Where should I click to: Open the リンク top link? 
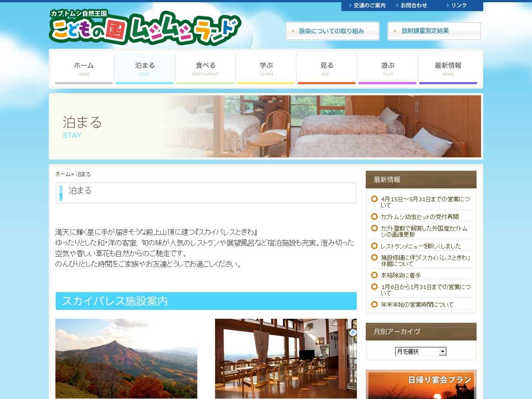point(459,5)
